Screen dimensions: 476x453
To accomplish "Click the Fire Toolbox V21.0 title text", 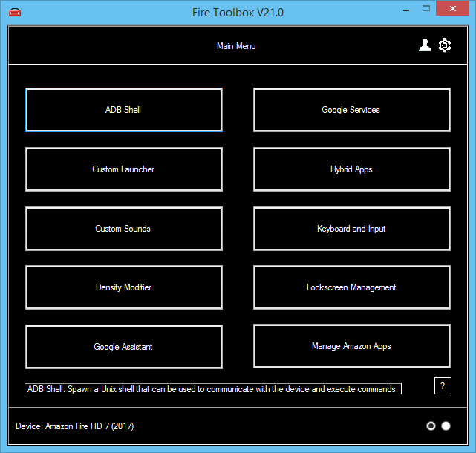I will pyautogui.click(x=238, y=13).
